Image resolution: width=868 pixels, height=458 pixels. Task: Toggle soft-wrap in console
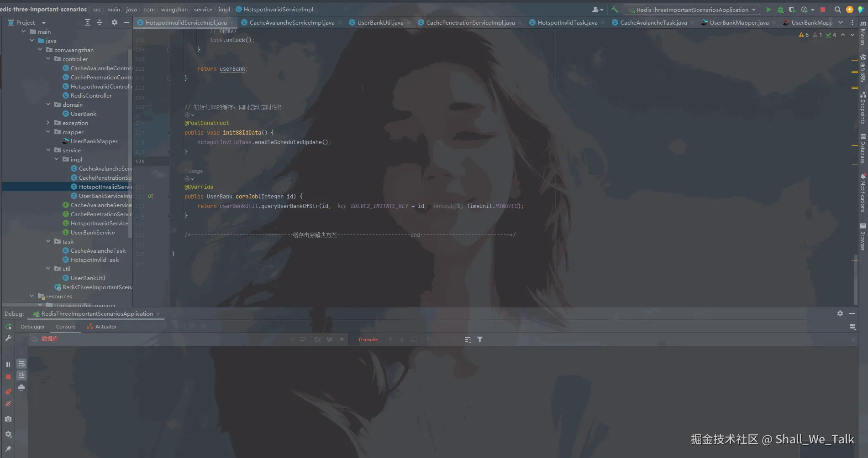point(21,364)
